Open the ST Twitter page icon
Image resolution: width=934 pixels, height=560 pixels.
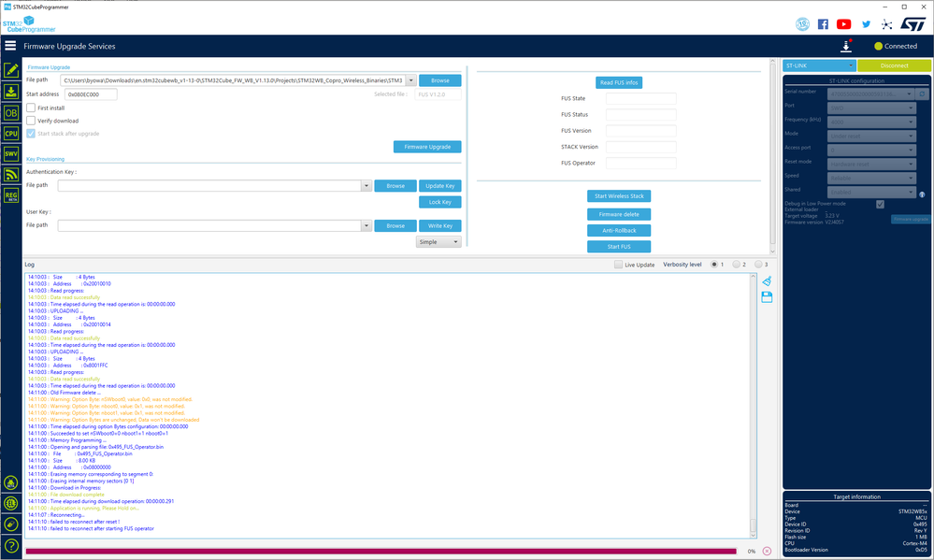coord(866,24)
